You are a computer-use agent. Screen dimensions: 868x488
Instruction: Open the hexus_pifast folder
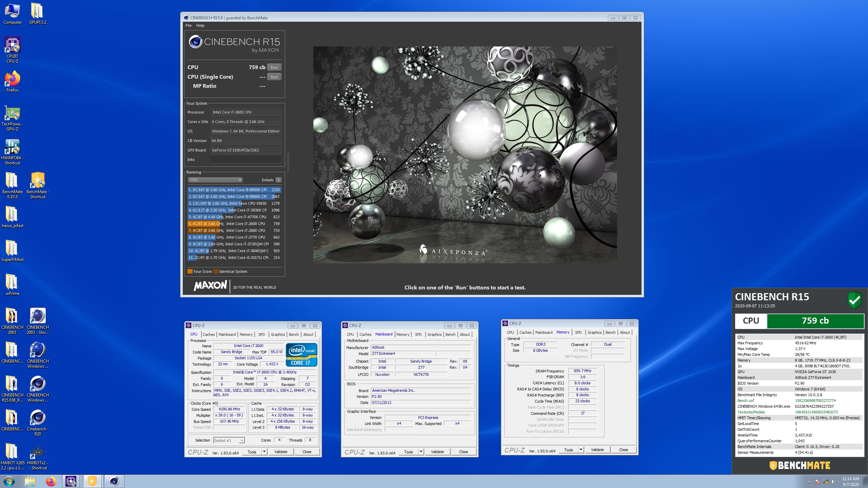[13, 217]
